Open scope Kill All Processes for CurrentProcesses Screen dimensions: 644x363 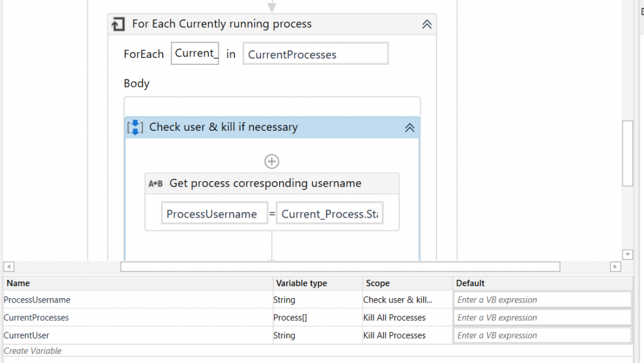[408, 318]
